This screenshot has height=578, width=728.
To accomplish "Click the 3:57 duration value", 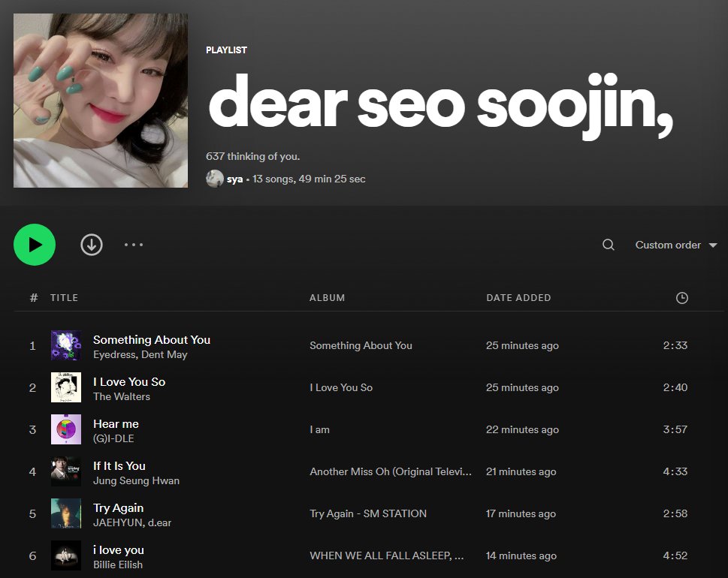I will pyautogui.click(x=675, y=429).
